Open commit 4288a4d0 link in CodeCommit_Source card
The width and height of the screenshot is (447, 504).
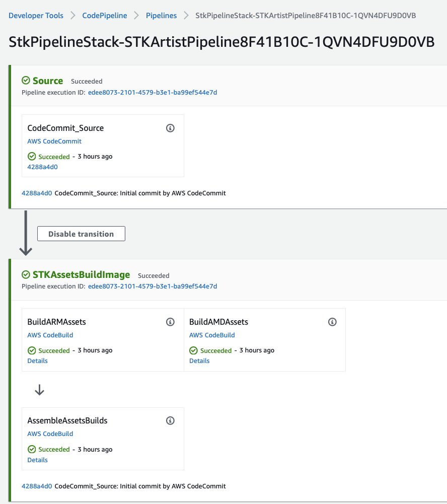(42, 167)
